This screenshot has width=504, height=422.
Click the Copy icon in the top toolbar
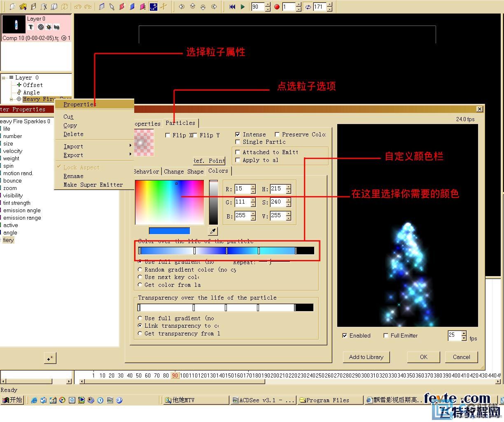(x=54, y=7)
